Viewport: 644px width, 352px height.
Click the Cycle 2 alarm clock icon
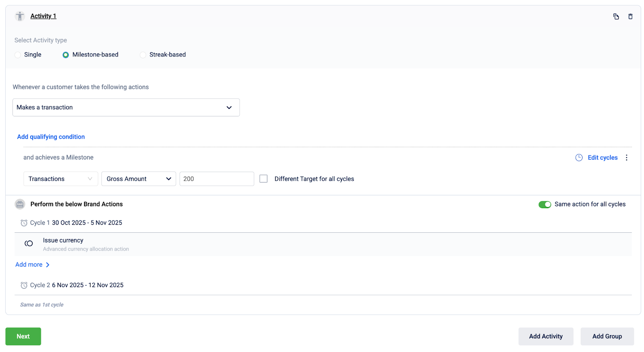tap(24, 285)
